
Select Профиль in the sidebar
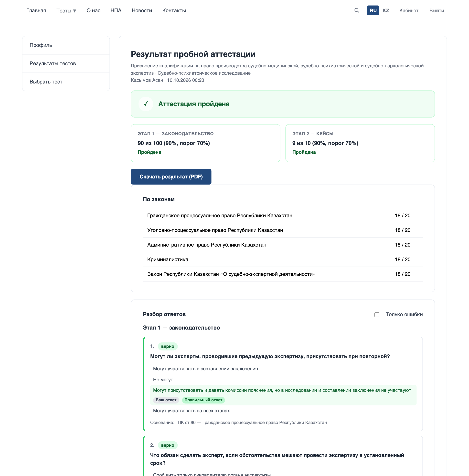coord(66,45)
